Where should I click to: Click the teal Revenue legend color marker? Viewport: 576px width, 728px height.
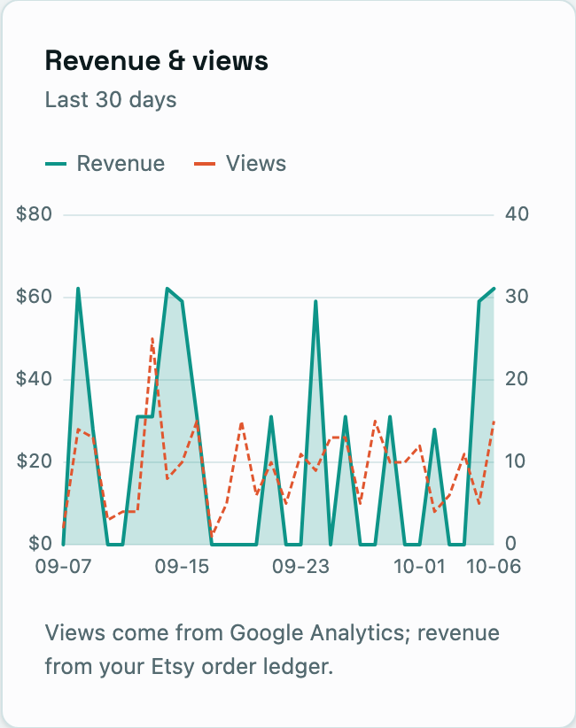[x=56, y=164]
